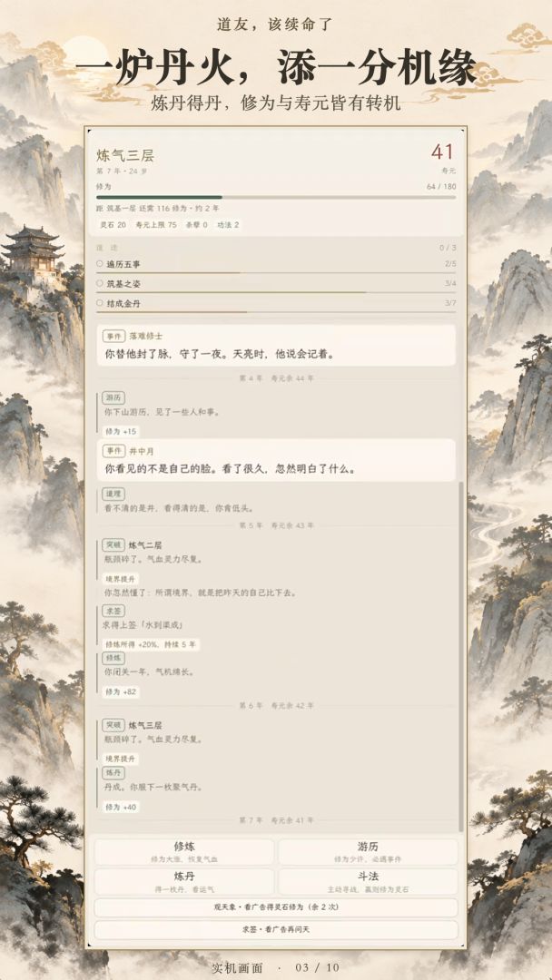Click the 功法 2 stat chip
The width and height of the screenshot is (552, 980).
point(228,224)
